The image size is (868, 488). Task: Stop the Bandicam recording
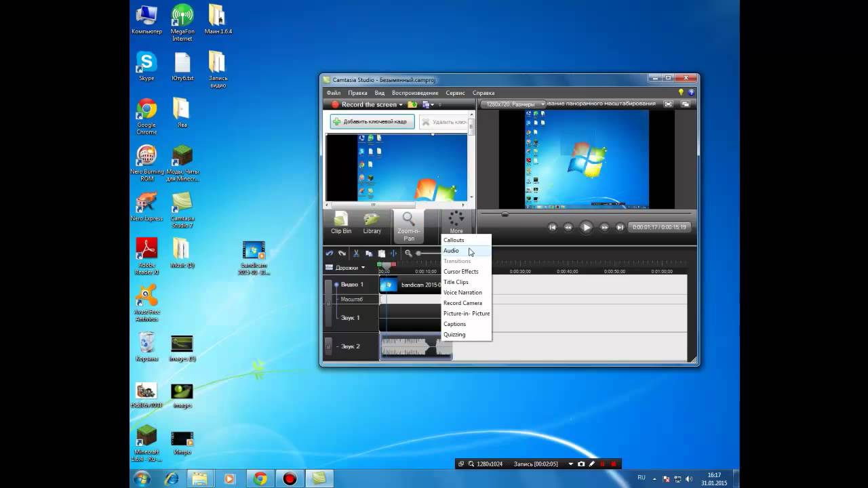[x=614, y=464]
